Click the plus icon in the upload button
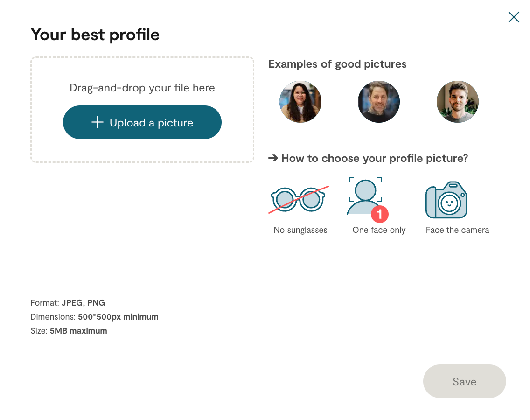 97,122
